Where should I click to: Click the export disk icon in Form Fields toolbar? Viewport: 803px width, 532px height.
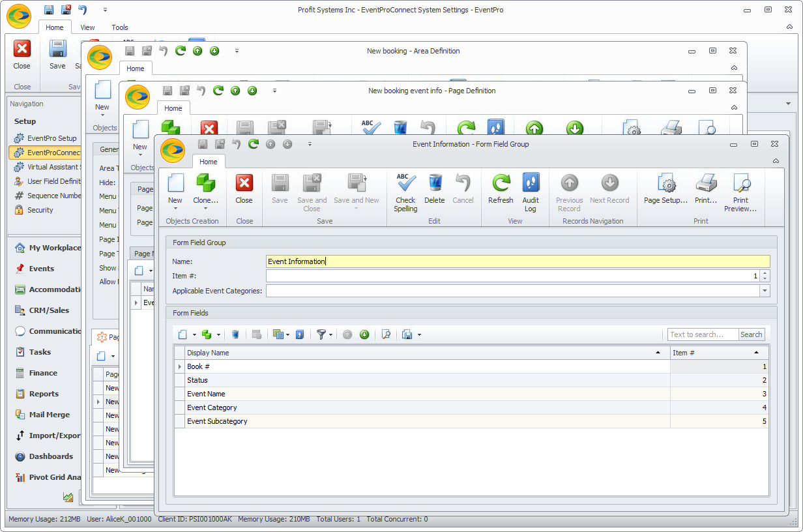(x=407, y=334)
